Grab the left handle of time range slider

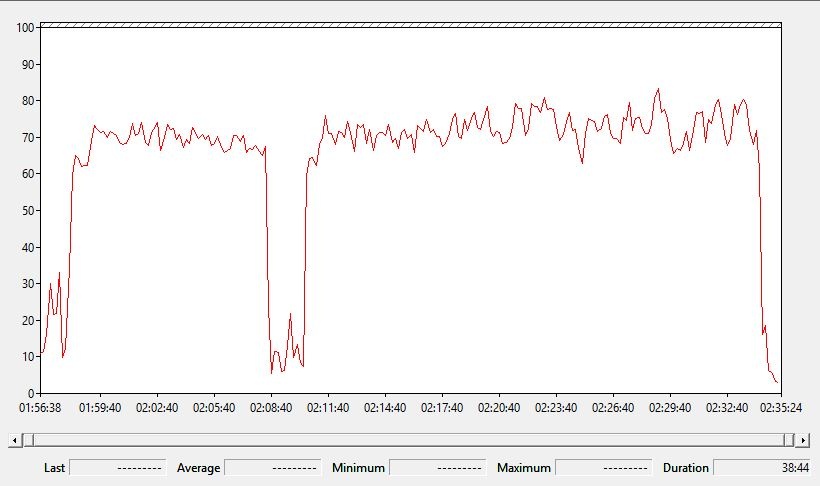29,440
